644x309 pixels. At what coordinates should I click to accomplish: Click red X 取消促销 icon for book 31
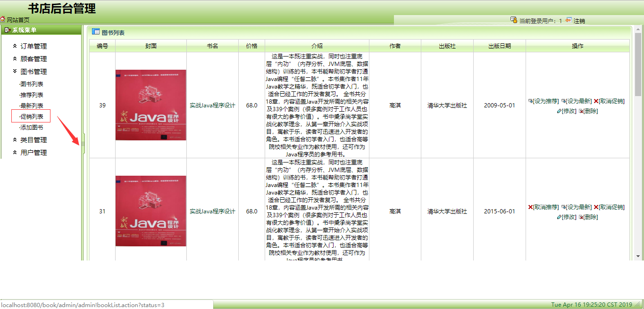(x=596, y=207)
